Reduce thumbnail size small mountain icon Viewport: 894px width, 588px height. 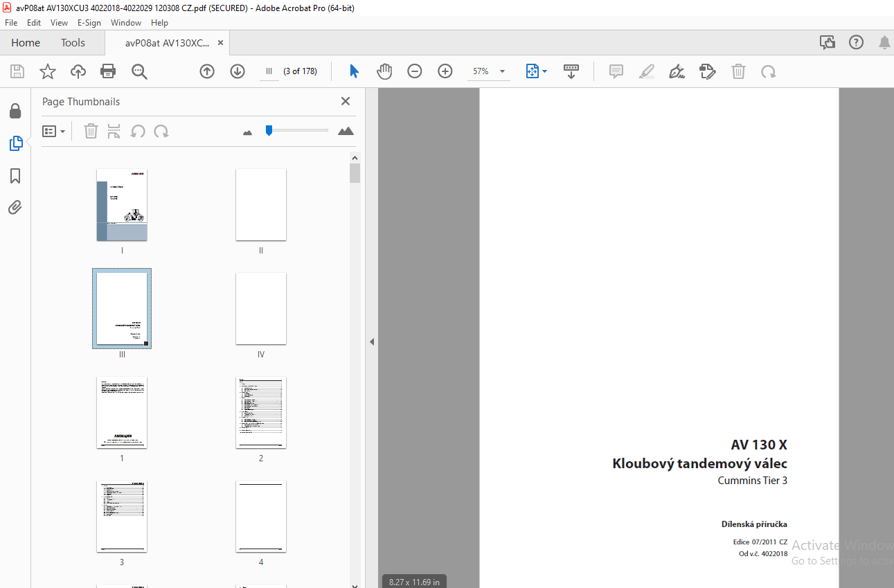point(248,132)
